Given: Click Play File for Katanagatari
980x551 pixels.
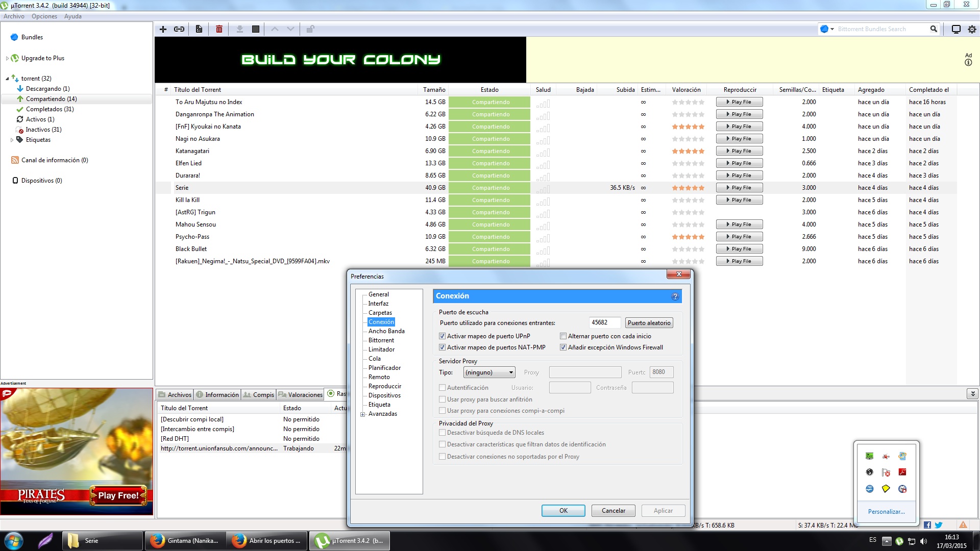Looking at the screenshot, I should coord(739,151).
